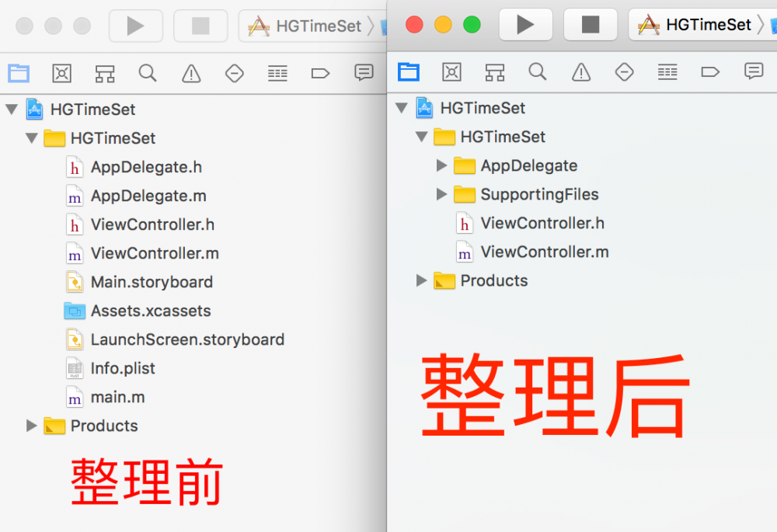
Task: Open Test navigator in right window
Action: click(x=625, y=71)
